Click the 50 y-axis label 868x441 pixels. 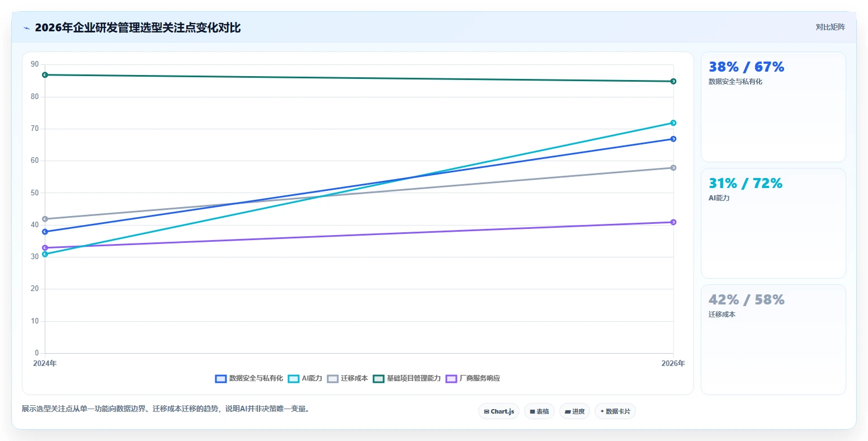pyautogui.click(x=35, y=193)
